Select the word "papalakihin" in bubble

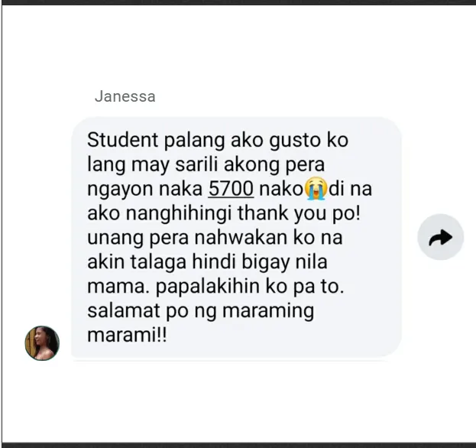[x=208, y=287]
